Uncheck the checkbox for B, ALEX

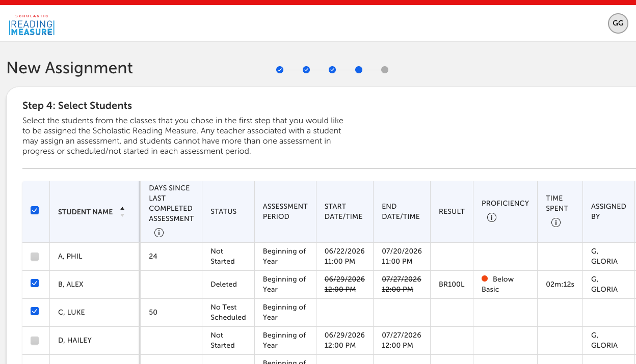[35, 283]
